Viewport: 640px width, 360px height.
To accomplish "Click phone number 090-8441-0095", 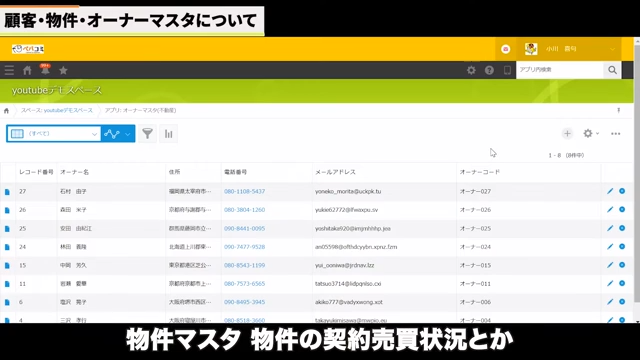I will coord(244,228).
